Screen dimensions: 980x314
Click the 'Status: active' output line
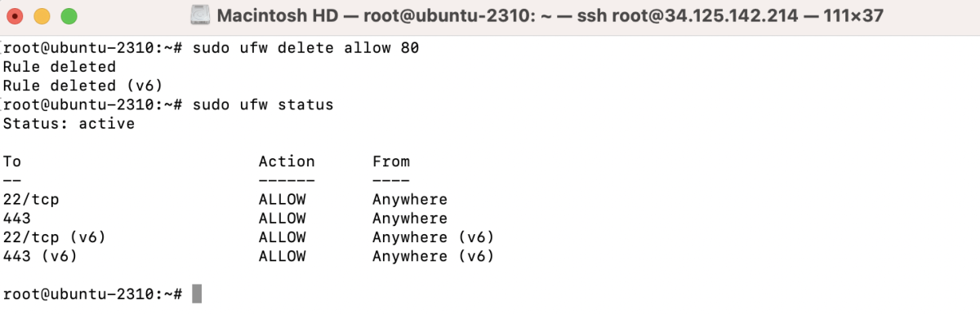click(x=69, y=124)
